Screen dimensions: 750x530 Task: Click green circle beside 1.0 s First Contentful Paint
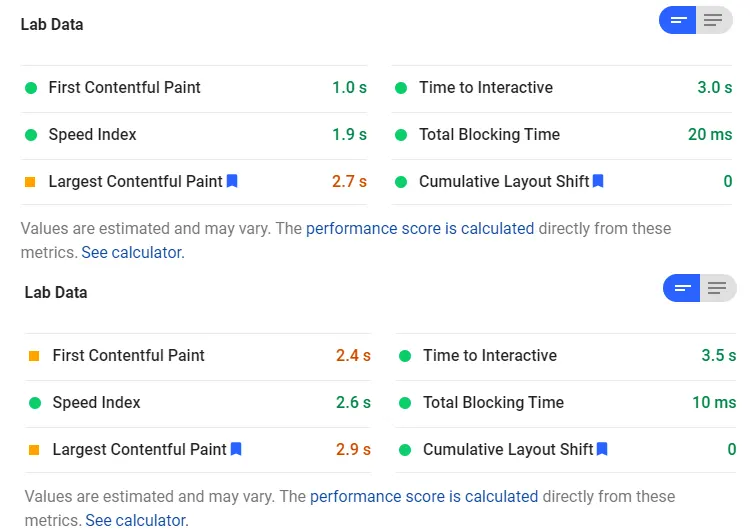[31, 88]
